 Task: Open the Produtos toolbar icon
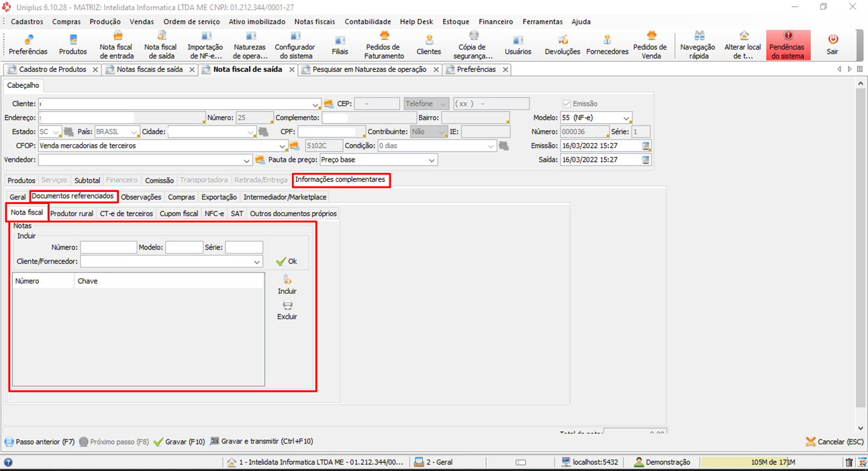(73, 45)
